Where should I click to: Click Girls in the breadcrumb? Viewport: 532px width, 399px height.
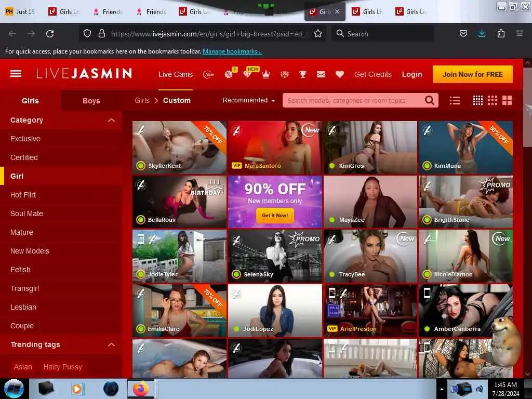tap(142, 100)
